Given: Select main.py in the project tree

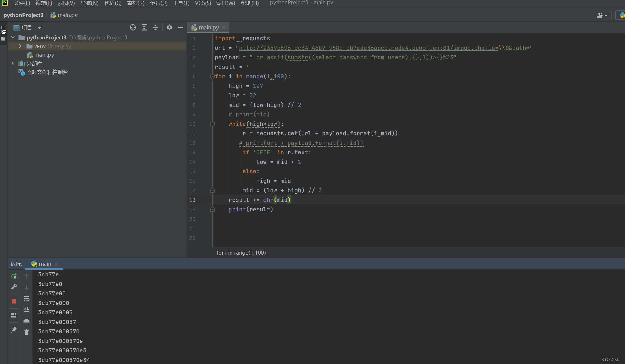Looking at the screenshot, I should point(44,55).
